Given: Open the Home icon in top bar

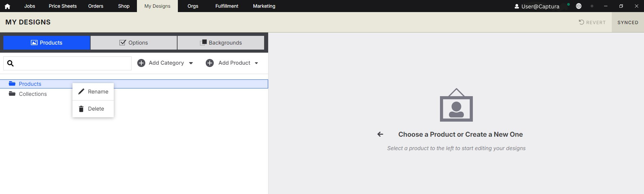Looking at the screenshot, I should click(x=7, y=6).
